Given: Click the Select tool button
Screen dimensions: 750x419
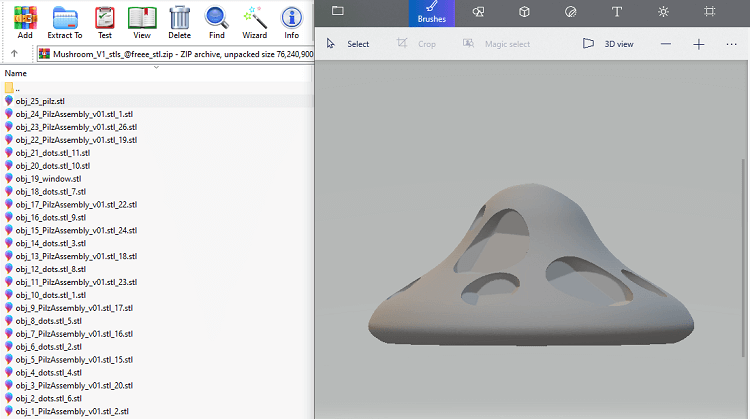Looking at the screenshot, I should pos(348,44).
